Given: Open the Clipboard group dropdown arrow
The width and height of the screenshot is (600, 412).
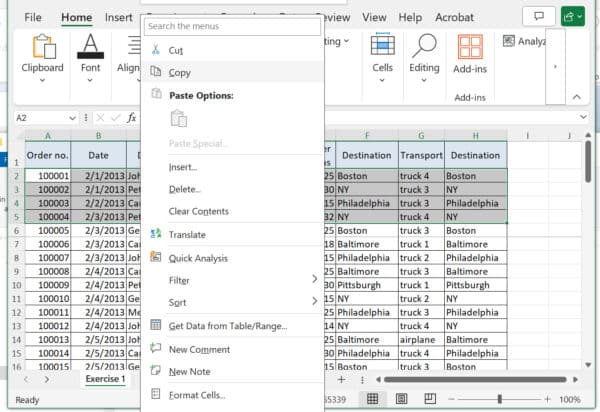Looking at the screenshot, I should (x=42, y=80).
